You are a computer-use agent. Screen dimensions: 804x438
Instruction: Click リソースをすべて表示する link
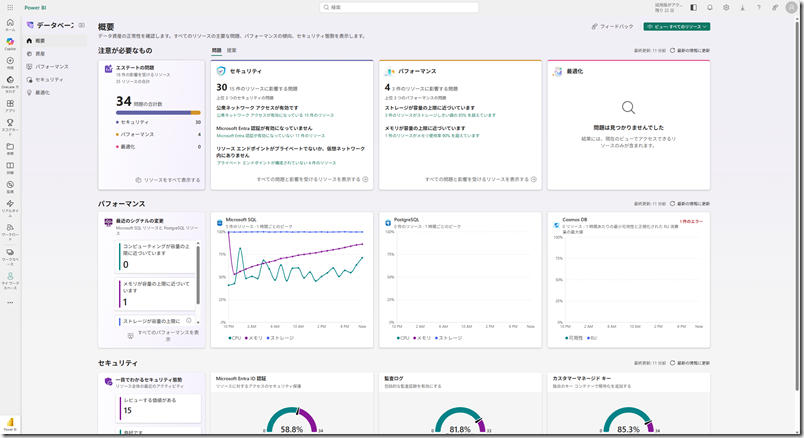click(168, 180)
